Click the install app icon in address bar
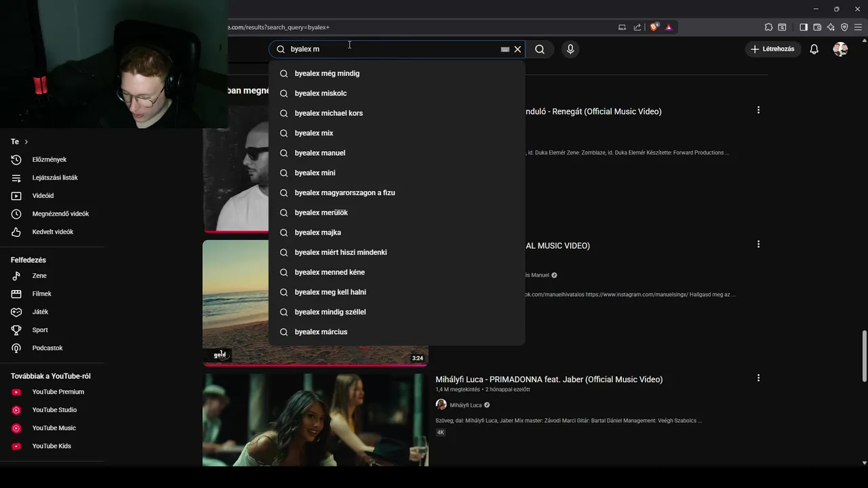Viewport: 868px width, 488px height. 622,27
